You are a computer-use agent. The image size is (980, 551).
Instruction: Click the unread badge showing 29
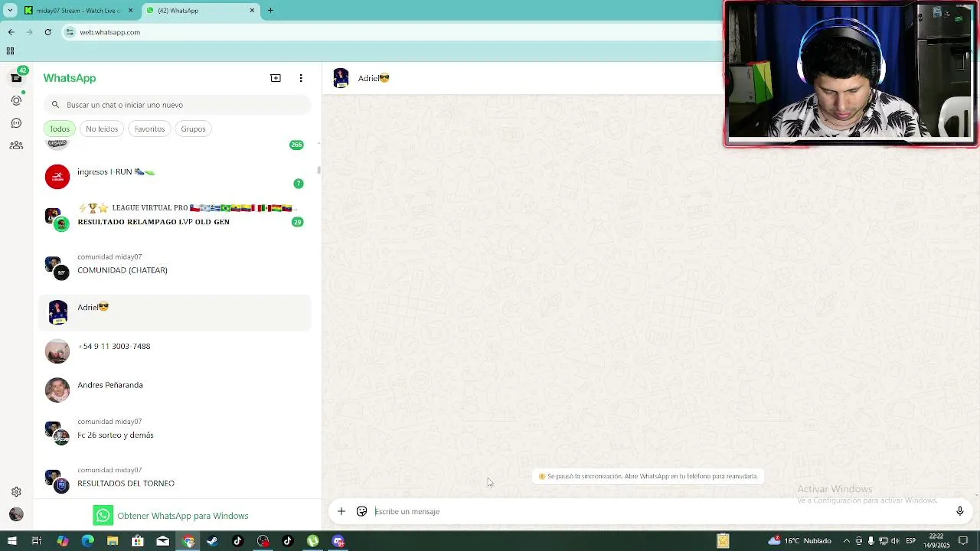(297, 222)
